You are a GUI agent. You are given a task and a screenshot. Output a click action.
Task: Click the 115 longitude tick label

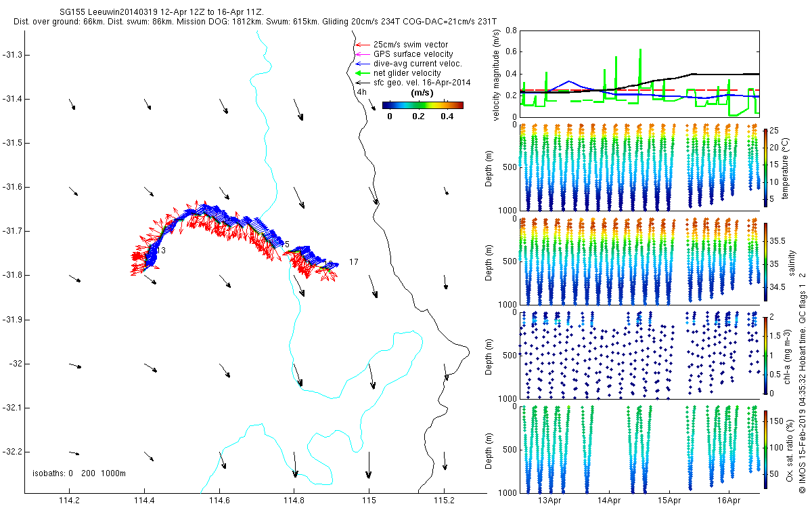pyautogui.click(x=368, y=501)
